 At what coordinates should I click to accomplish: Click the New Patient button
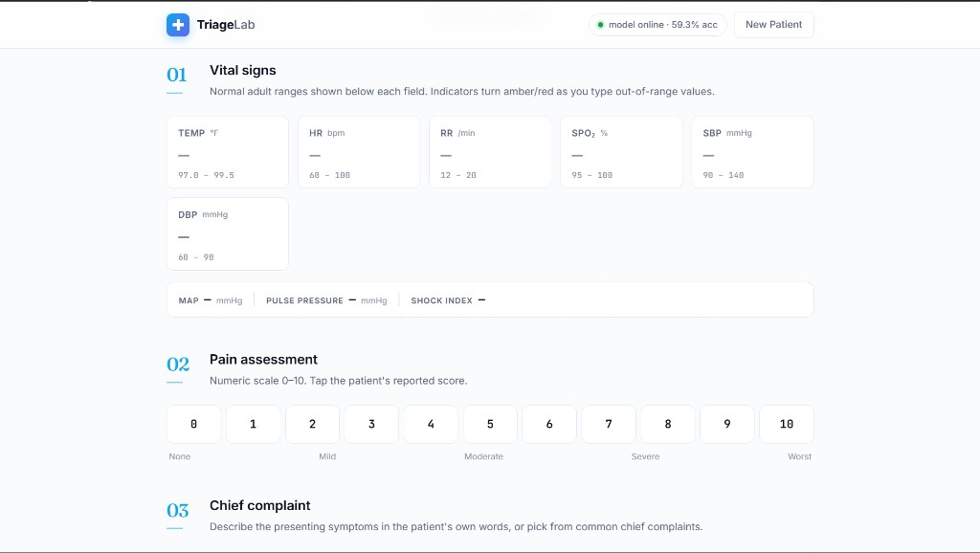(773, 25)
